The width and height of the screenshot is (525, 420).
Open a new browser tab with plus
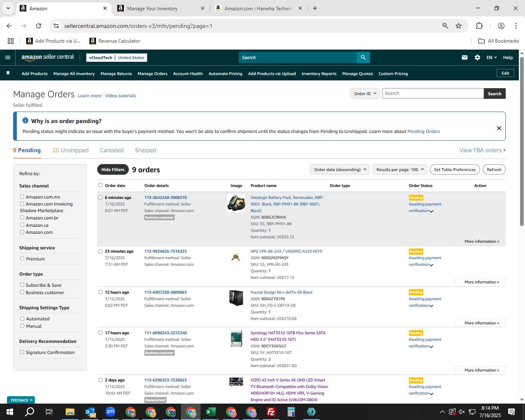point(315,8)
